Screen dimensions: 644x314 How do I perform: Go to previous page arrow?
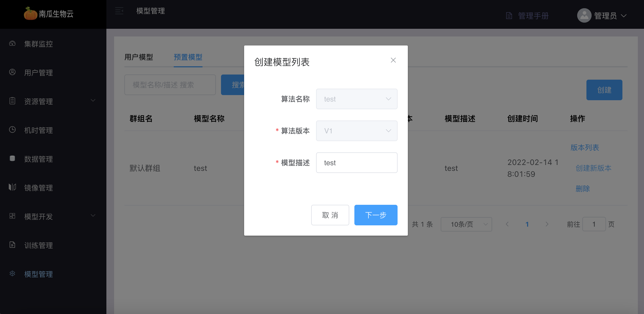click(x=507, y=224)
